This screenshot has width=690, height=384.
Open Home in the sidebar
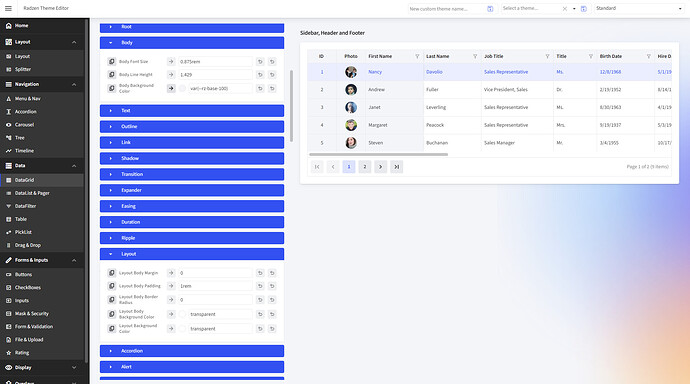point(42,26)
